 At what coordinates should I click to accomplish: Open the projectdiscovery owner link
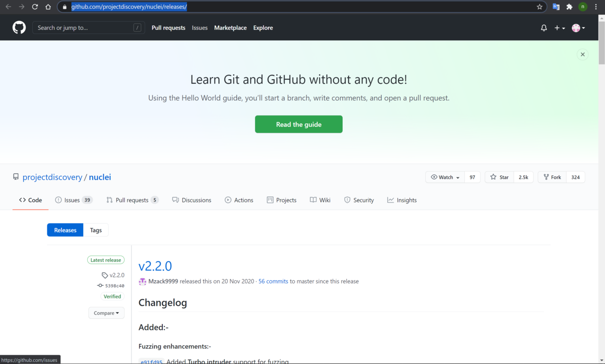[x=52, y=177]
